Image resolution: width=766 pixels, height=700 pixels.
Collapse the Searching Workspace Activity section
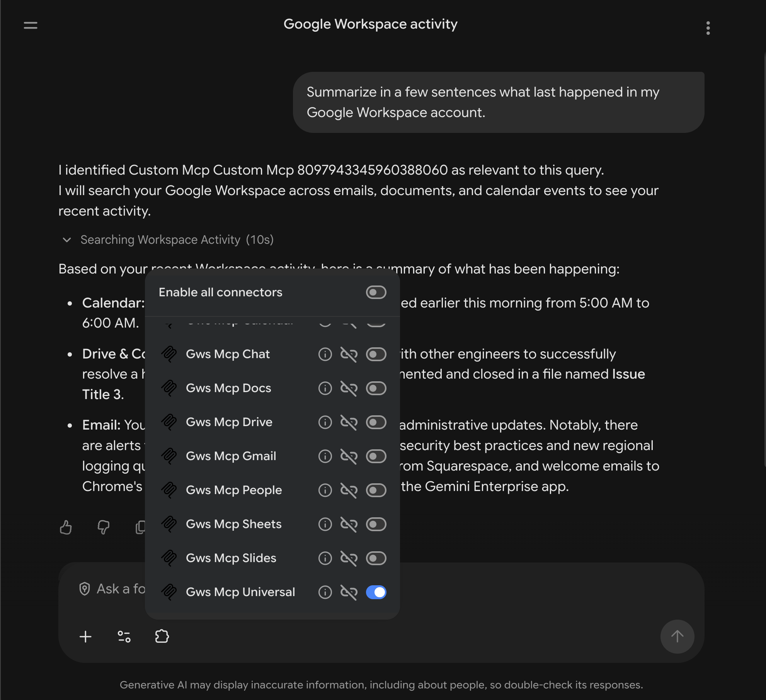pyautogui.click(x=67, y=240)
